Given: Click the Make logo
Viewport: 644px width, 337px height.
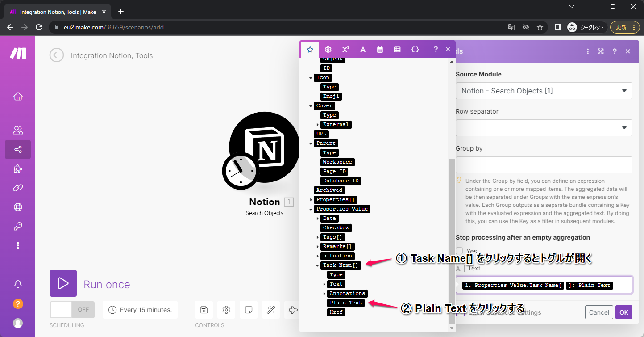Looking at the screenshot, I should click(18, 53).
